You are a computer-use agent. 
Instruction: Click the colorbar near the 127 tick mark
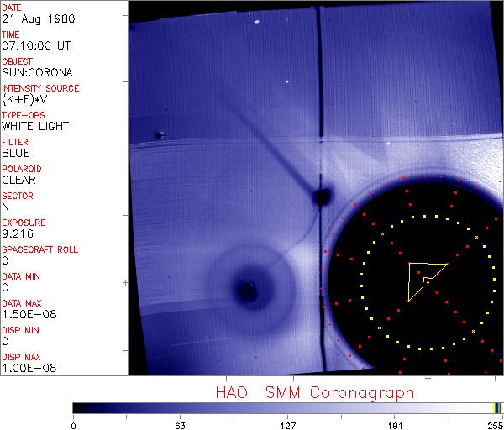click(287, 407)
